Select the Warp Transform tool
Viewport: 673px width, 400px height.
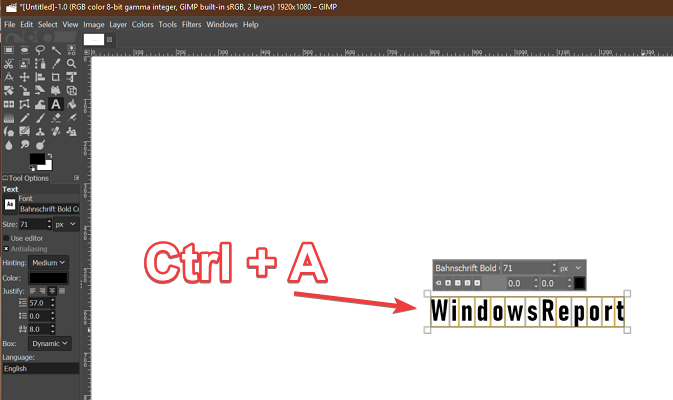pos(40,104)
